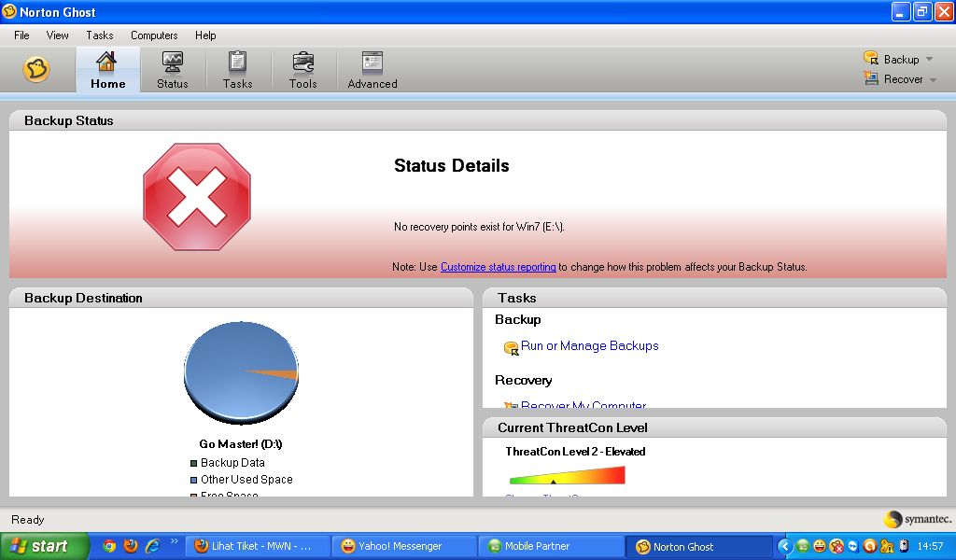
Task: Click the Yahoo Messenger smiley tray icon
Action: (x=820, y=547)
